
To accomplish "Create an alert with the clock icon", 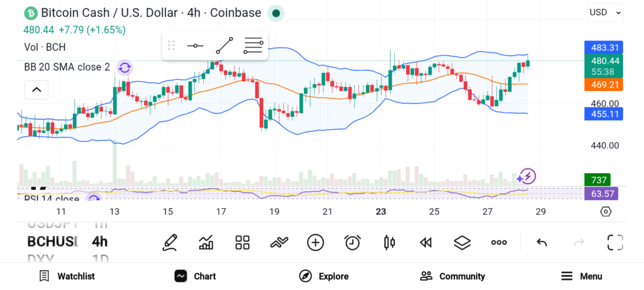I will [x=352, y=242].
